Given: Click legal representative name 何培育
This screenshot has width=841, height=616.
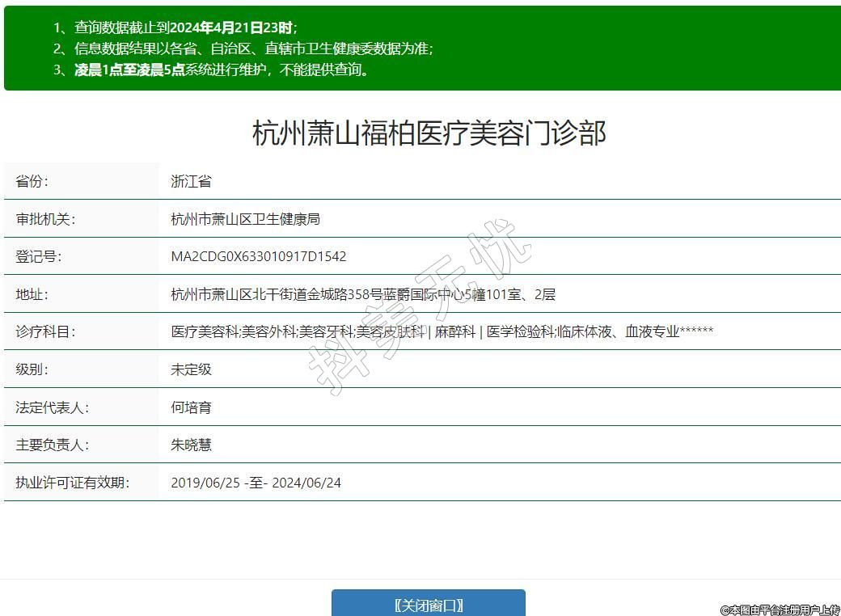Looking at the screenshot, I should (x=191, y=407).
